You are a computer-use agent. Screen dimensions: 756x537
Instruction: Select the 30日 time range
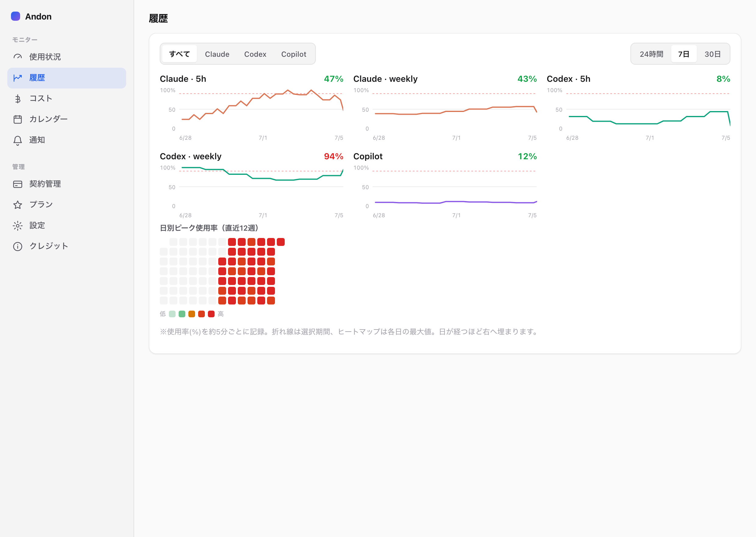[712, 54]
